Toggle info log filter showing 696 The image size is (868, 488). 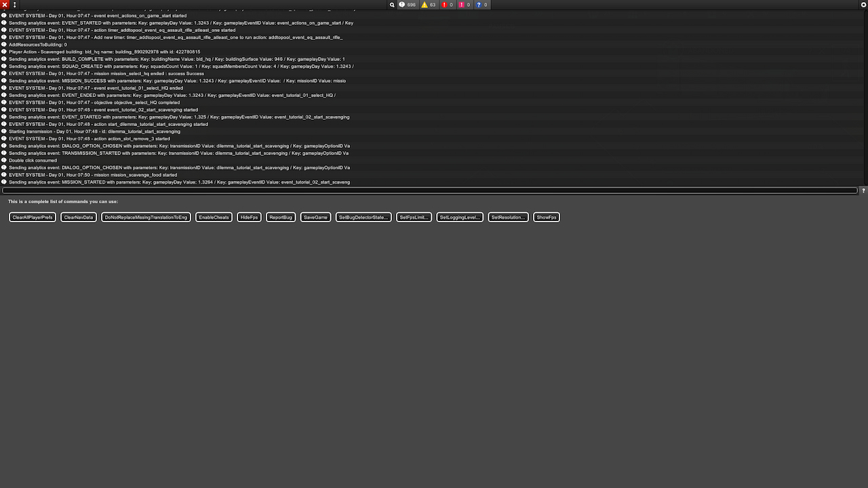[x=408, y=5]
